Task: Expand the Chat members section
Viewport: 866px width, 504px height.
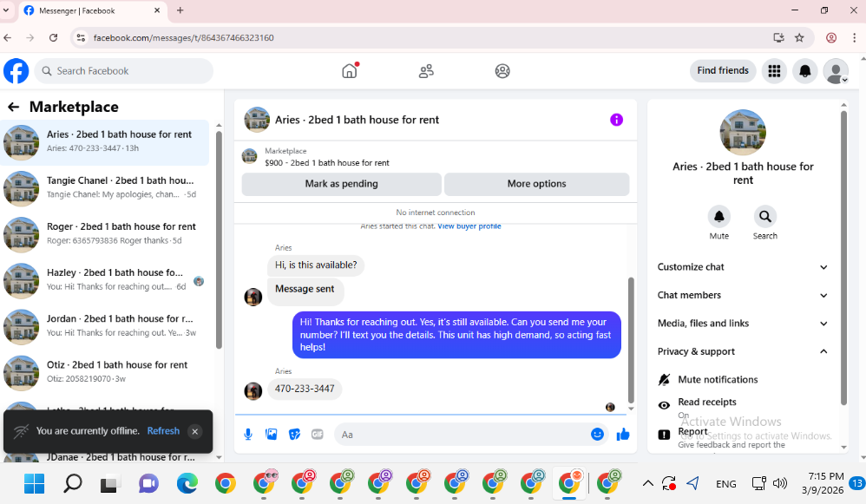Action: tap(742, 295)
